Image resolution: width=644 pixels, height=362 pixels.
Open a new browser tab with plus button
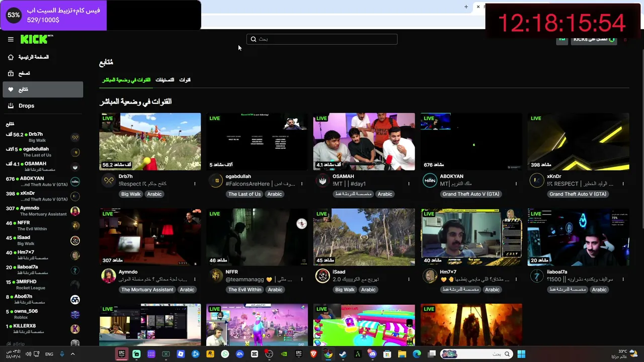coord(466,7)
